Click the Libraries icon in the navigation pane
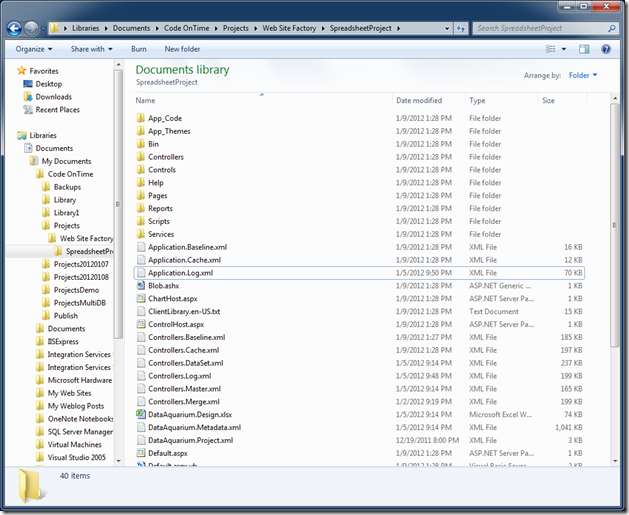The image size is (629, 515). [x=22, y=135]
